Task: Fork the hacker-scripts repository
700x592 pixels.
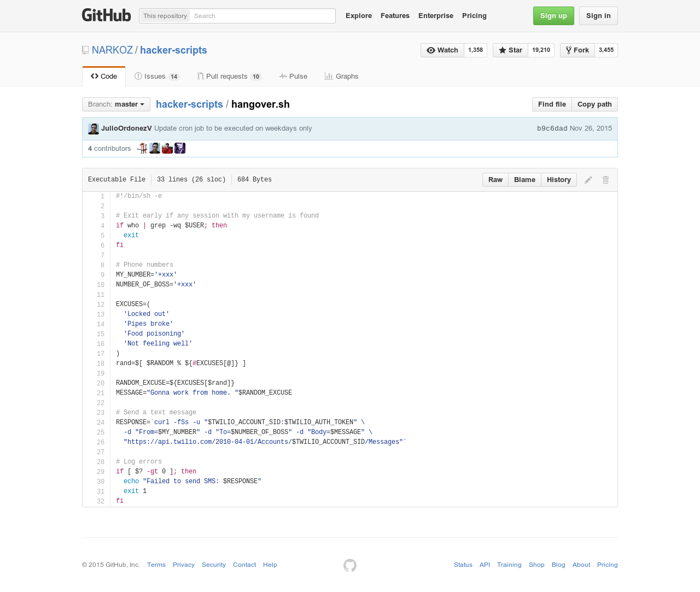Action: pyautogui.click(x=577, y=50)
